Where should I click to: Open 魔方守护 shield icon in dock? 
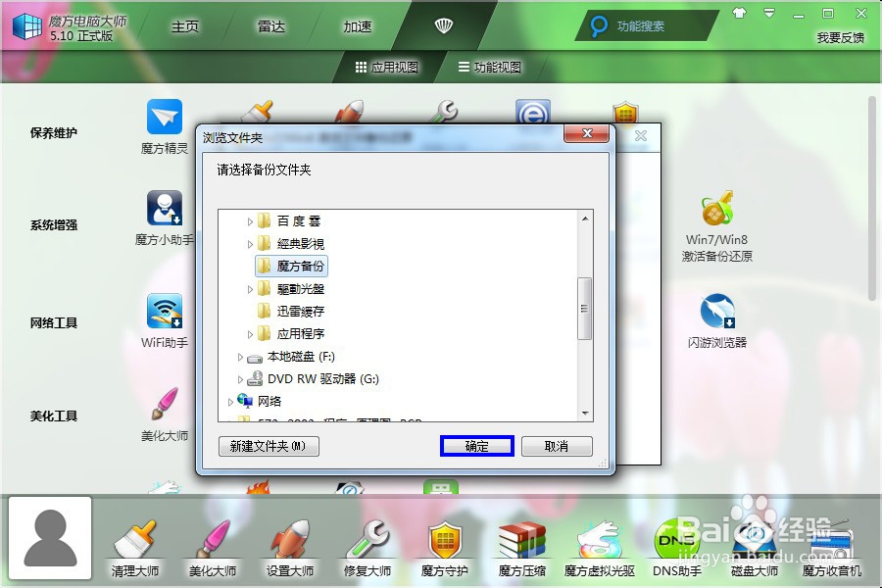[x=445, y=540]
